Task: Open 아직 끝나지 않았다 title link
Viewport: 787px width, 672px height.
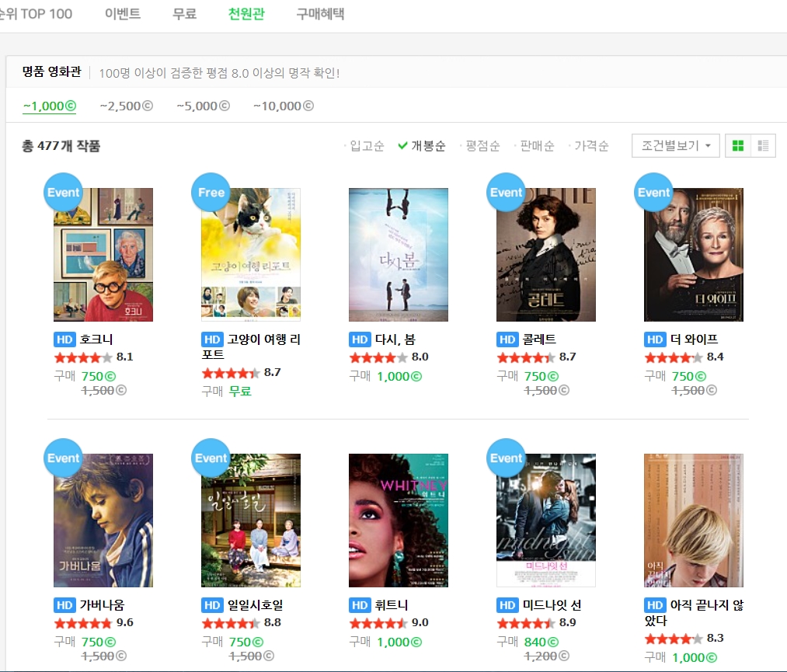Action: 694,613
